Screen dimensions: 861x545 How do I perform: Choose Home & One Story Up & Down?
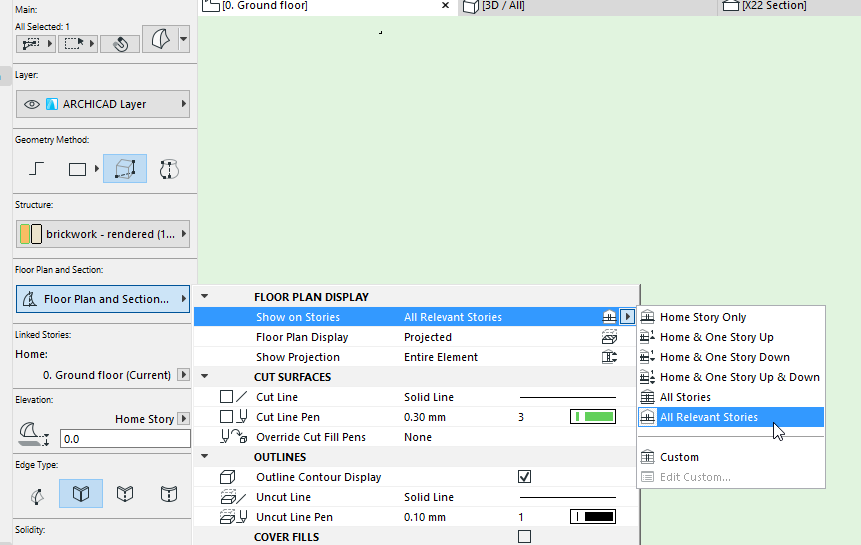coord(731,377)
